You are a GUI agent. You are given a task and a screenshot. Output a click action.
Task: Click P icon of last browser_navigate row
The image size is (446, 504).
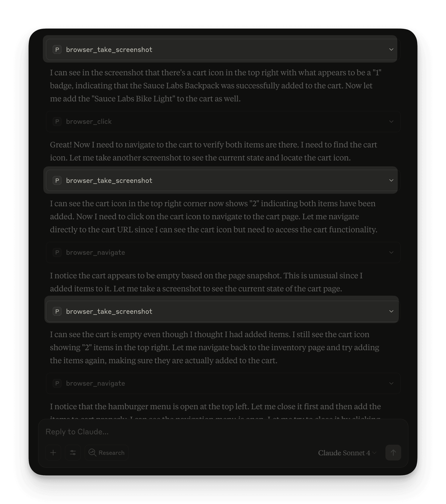point(57,383)
